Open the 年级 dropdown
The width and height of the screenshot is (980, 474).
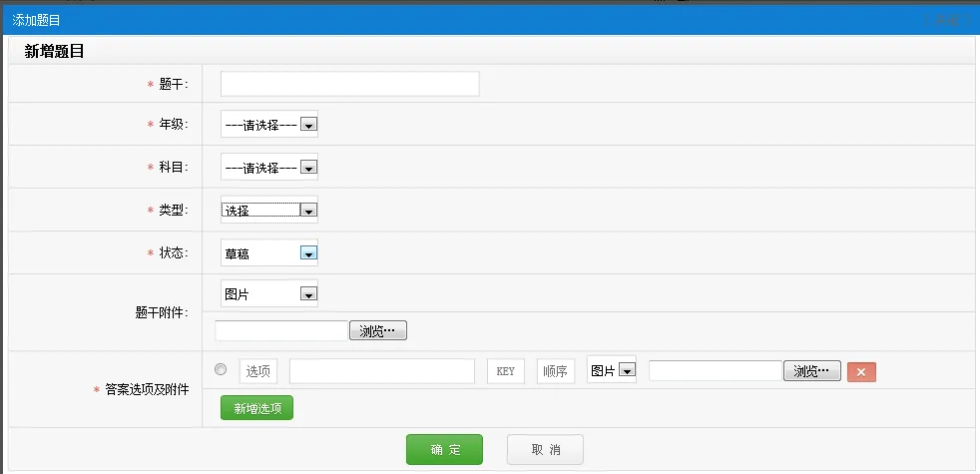pyautogui.click(x=269, y=125)
